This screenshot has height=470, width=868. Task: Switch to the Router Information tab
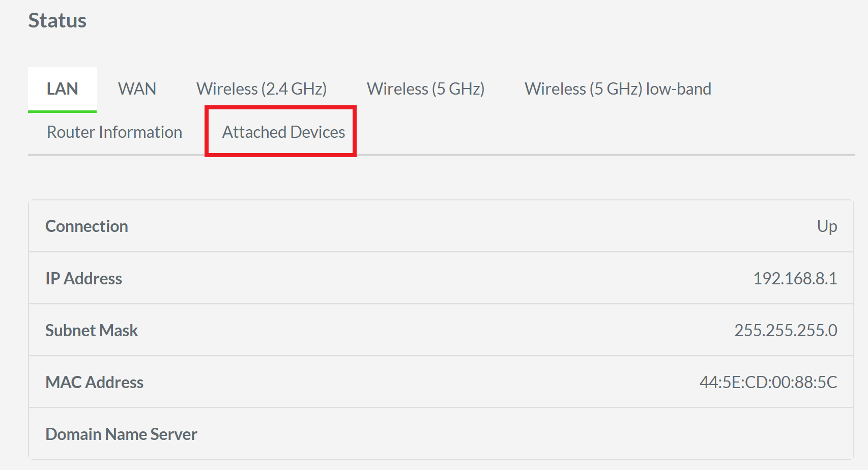114,132
